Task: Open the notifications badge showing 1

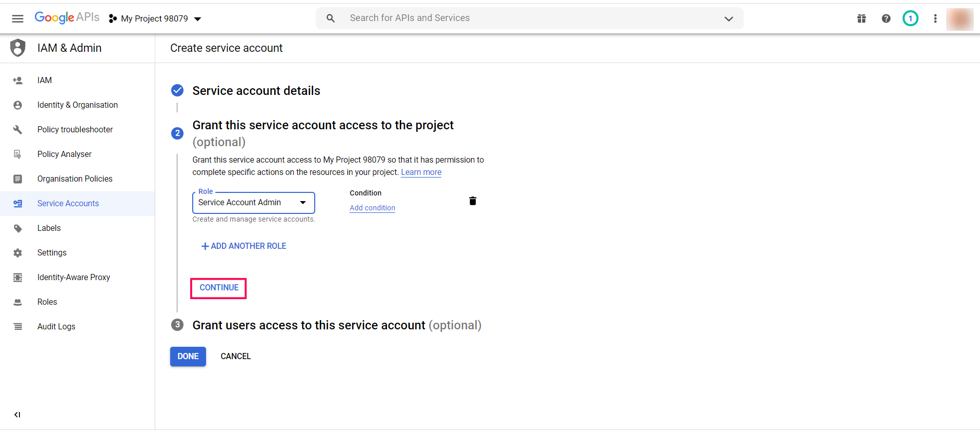Action: (x=910, y=19)
